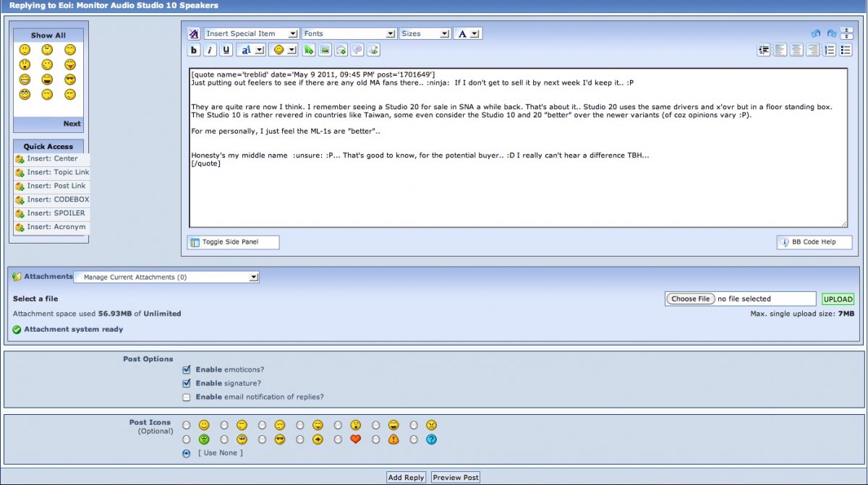868x485 pixels.
Task: Open the text style 'al' dropdown
Action: tap(250, 50)
